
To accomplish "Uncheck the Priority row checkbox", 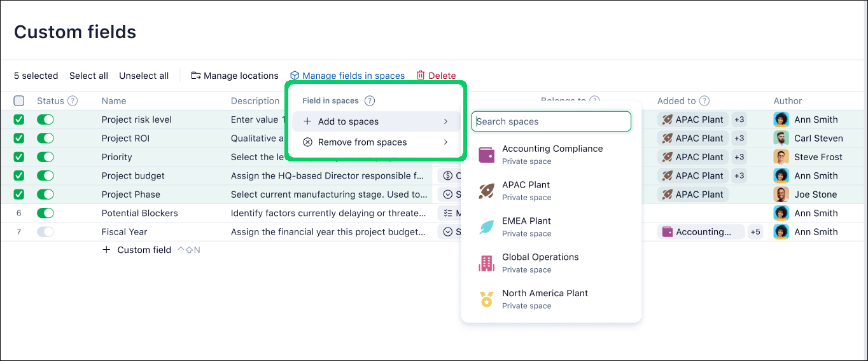I will (19, 157).
